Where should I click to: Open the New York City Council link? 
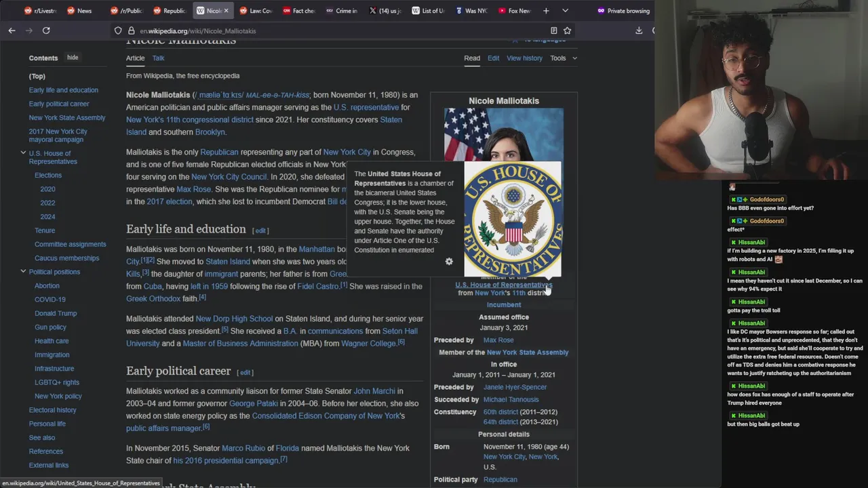point(229,177)
